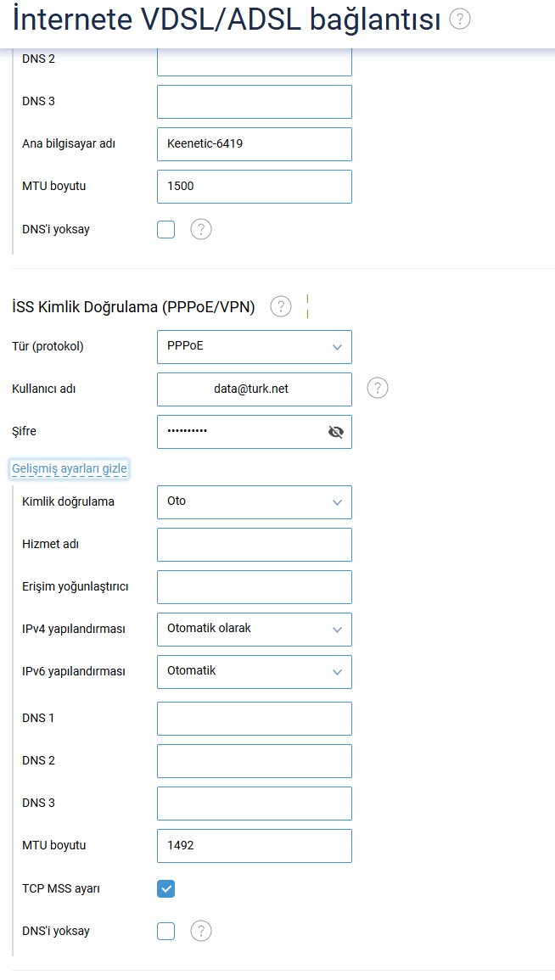Reveal password with crossed-eye icon
The height and width of the screenshot is (980, 555).
[x=335, y=432]
